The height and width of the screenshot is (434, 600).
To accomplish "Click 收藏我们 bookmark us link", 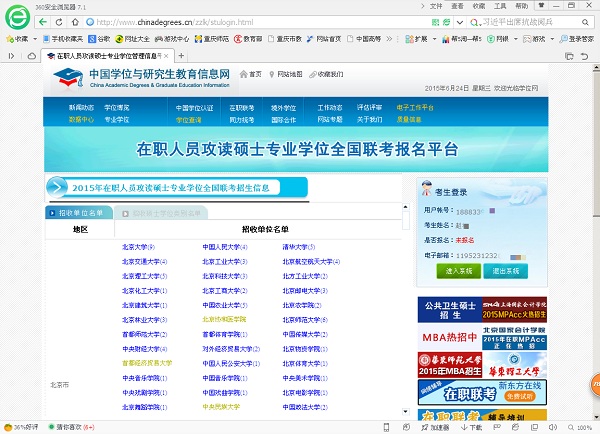I will tap(326, 74).
